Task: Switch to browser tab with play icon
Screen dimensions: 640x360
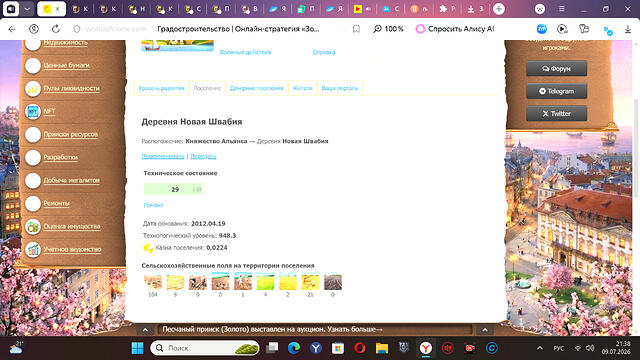Action: tap(362, 9)
